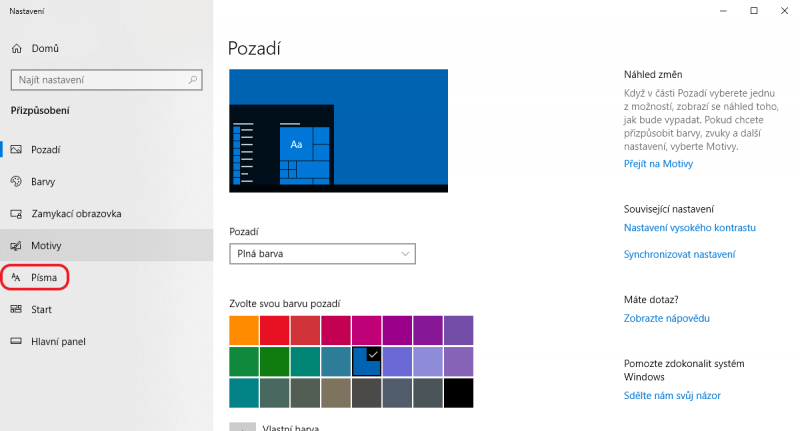Image resolution: width=800 pixels, height=431 pixels.
Task: Open the Pozadí dropdown showing Plná barva
Action: pyautogui.click(x=321, y=254)
